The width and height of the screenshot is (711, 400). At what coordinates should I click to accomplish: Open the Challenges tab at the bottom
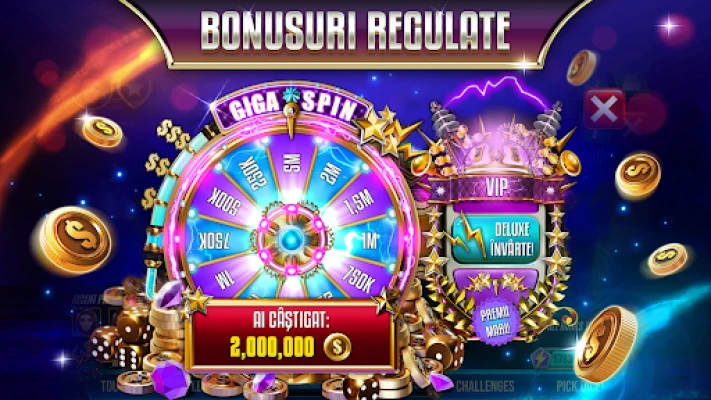click(x=485, y=386)
